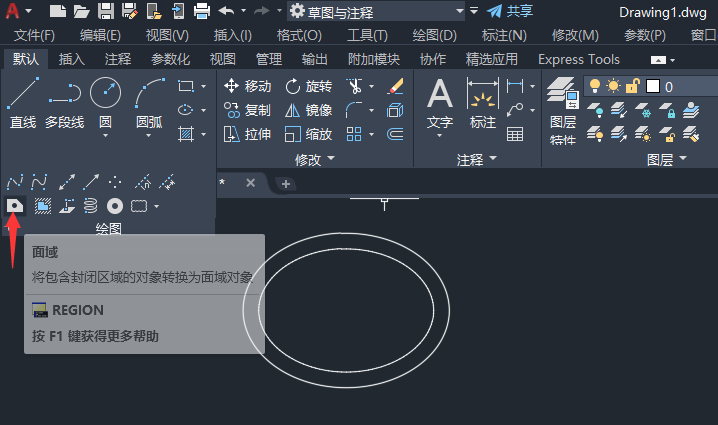Viewport: 718px width, 425px height.
Task: Click the Layer Unlock yellow padlock icon
Action: [x=667, y=134]
